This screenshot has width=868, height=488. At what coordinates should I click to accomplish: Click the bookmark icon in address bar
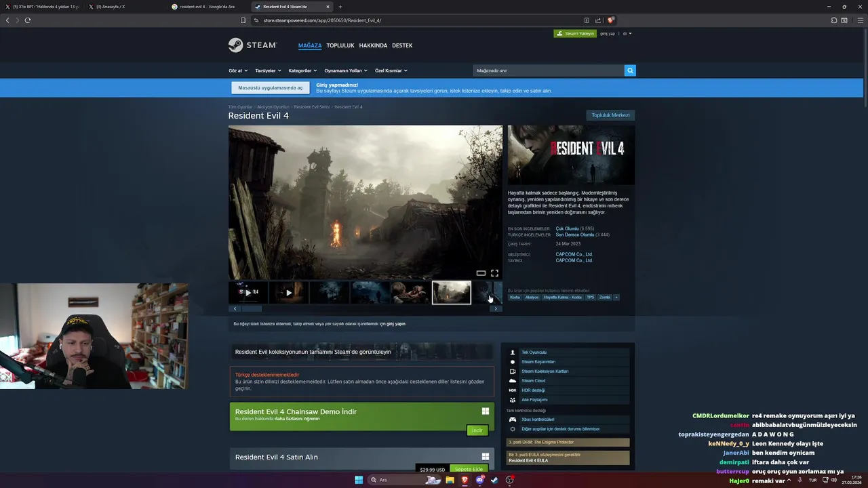click(243, 20)
